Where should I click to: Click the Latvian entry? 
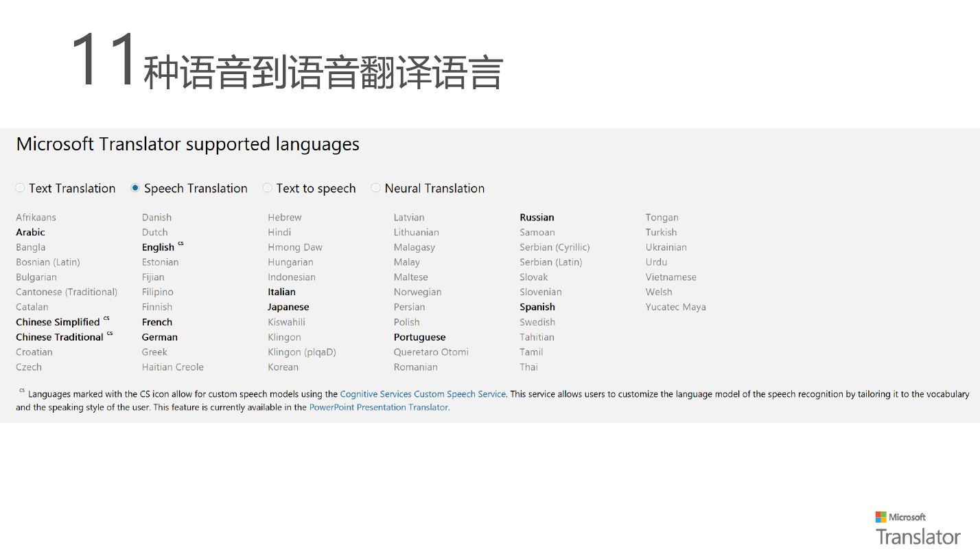[x=409, y=217]
